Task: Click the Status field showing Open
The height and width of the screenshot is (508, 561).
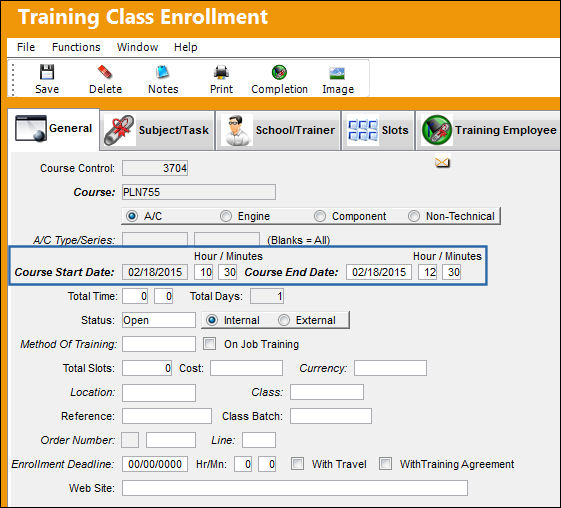Action: tap(159, 320)
